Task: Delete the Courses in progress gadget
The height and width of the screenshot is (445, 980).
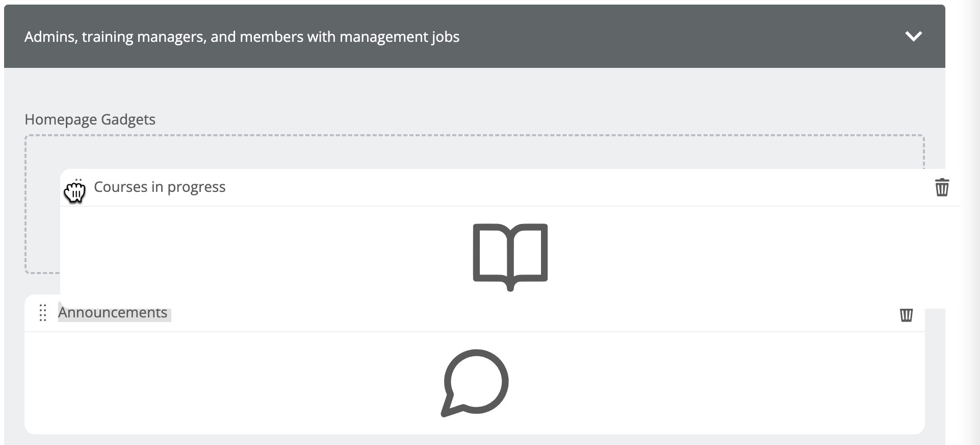Action: click(942, 187)
